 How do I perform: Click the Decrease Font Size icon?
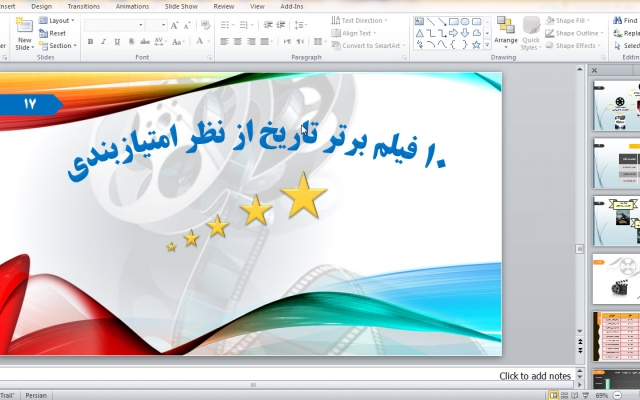(x=187, y=26)
